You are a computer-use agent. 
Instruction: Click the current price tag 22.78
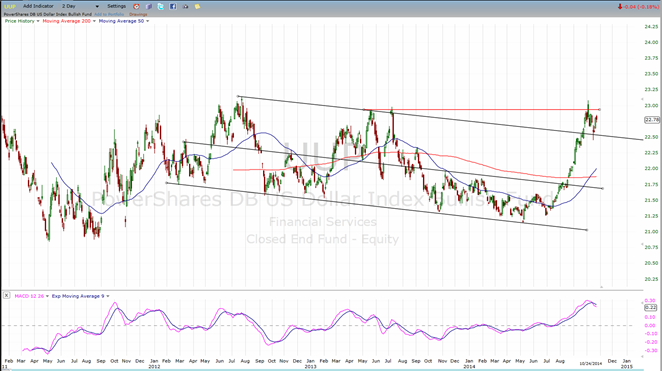[x=652, y=120]
